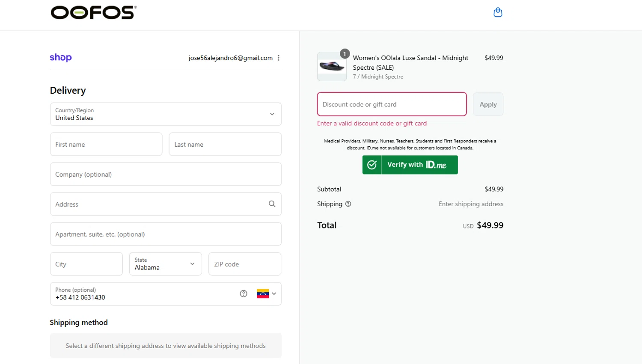Click the Apply discount button

[x=488, y=104]
